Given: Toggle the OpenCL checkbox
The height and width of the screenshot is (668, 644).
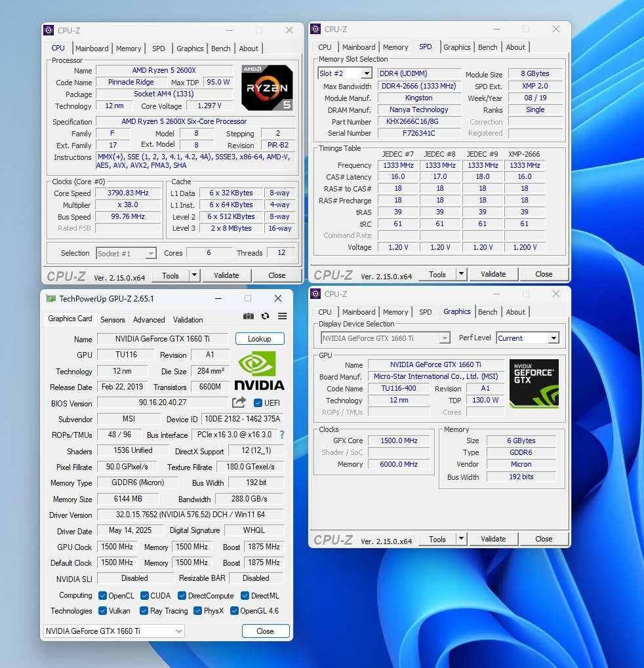Looking at the screenshot, I should tap(102, 596).
